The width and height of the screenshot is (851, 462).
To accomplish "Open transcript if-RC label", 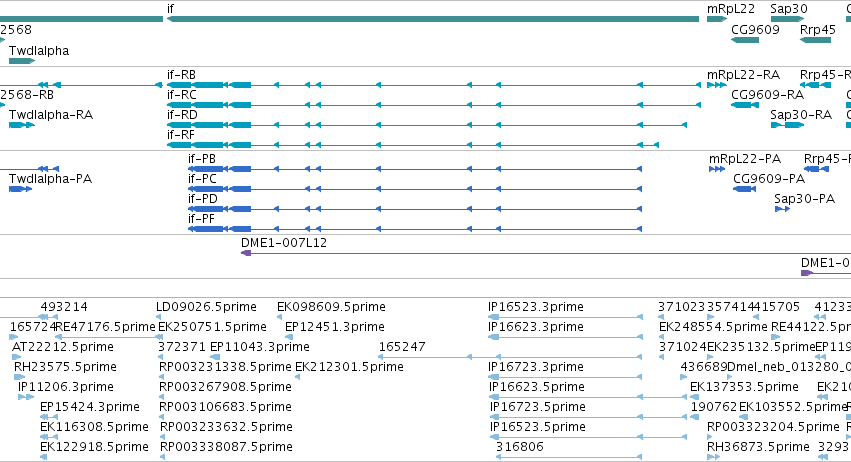I will 182,94.
